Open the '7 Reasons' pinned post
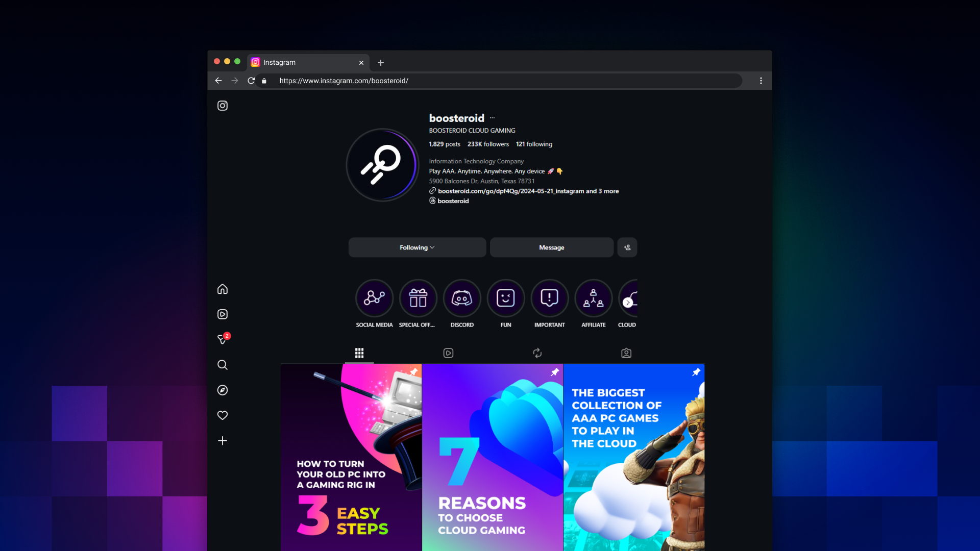The image size is (980, 551). click(x=493, y=457)
